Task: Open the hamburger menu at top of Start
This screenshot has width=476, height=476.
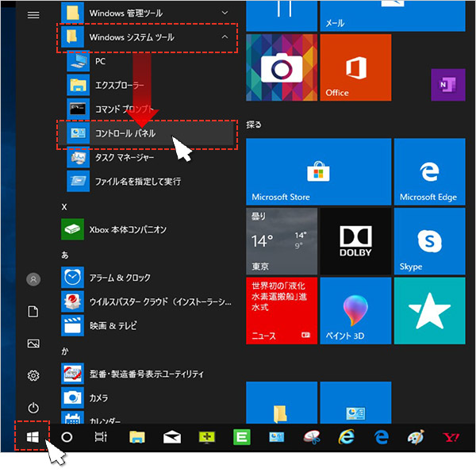Action: [x=33, y=14]
